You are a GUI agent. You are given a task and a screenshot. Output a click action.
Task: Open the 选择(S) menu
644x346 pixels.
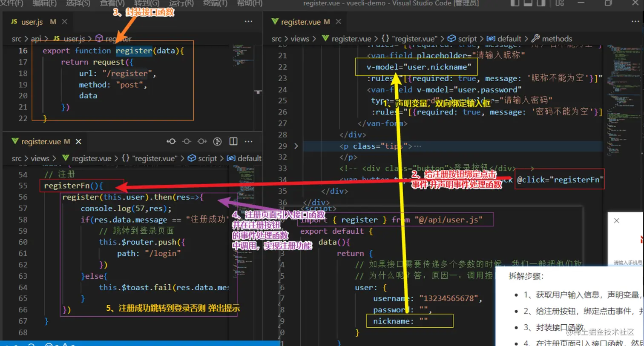click(78, 3)
